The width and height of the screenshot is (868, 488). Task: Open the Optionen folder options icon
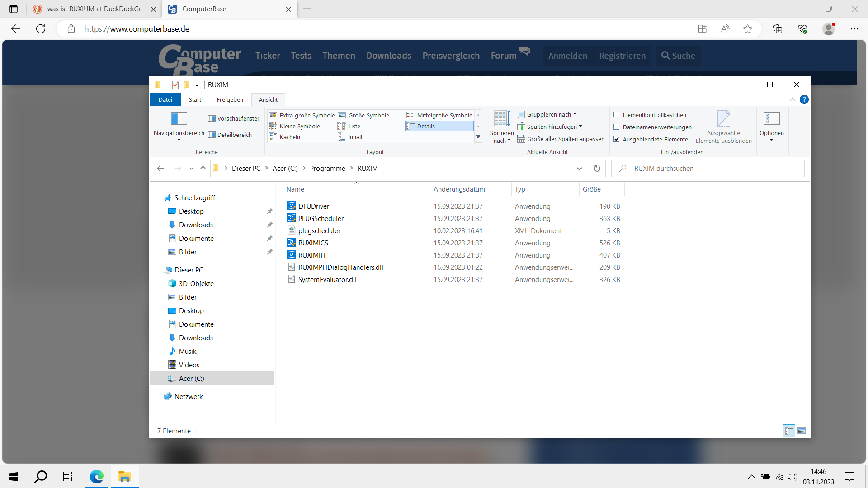tap(771, 119)
